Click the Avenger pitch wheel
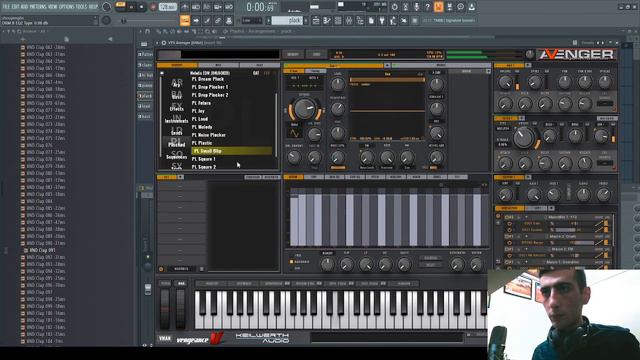The height and width of the screenshot is (360, 640). [165, 309]
